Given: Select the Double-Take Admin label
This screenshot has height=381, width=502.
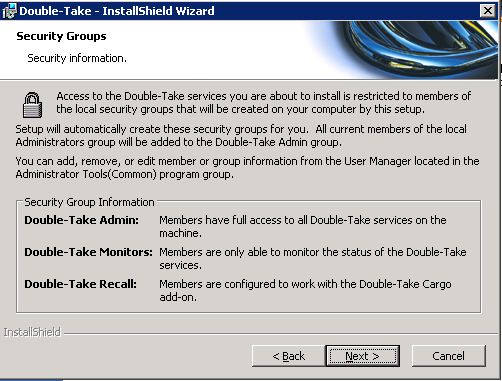Looking at the screenshot, I should pos(81,220).
